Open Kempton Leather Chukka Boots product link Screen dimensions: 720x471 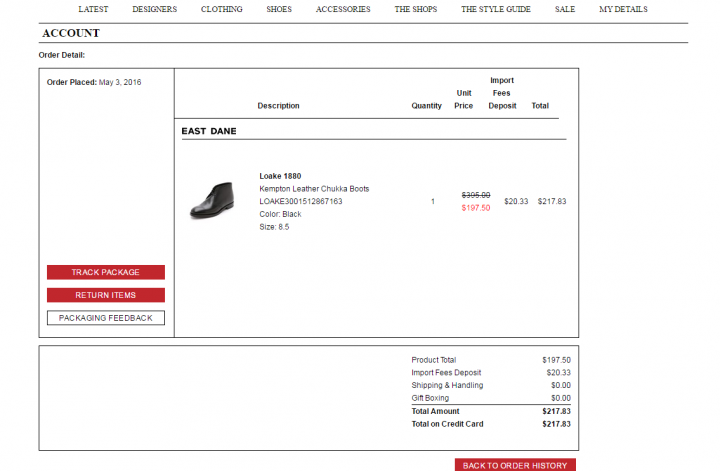[x=314, y=189]
